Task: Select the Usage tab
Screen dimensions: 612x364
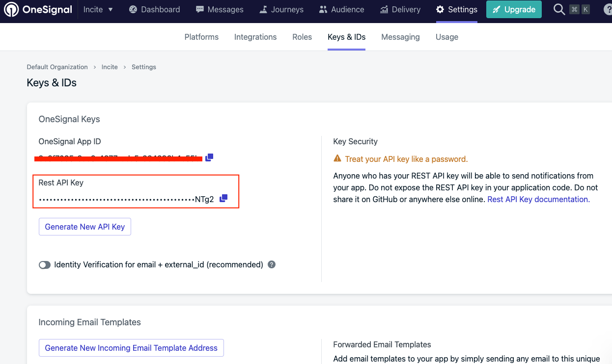Action: 446,37
